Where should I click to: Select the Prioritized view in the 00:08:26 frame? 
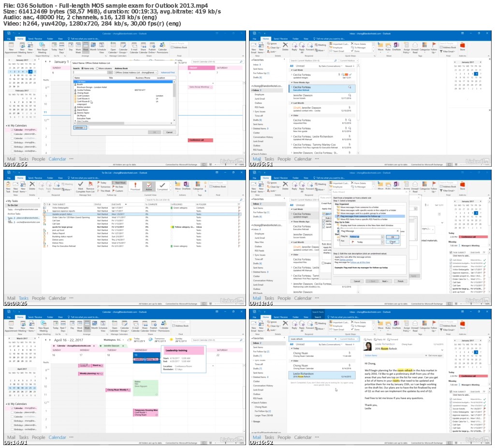click(135, 186)
